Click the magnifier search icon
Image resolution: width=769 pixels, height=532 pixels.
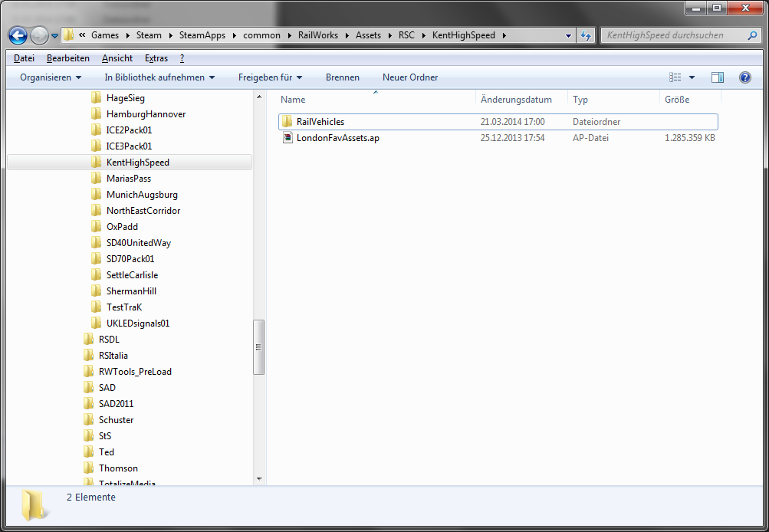click(753, 35)
